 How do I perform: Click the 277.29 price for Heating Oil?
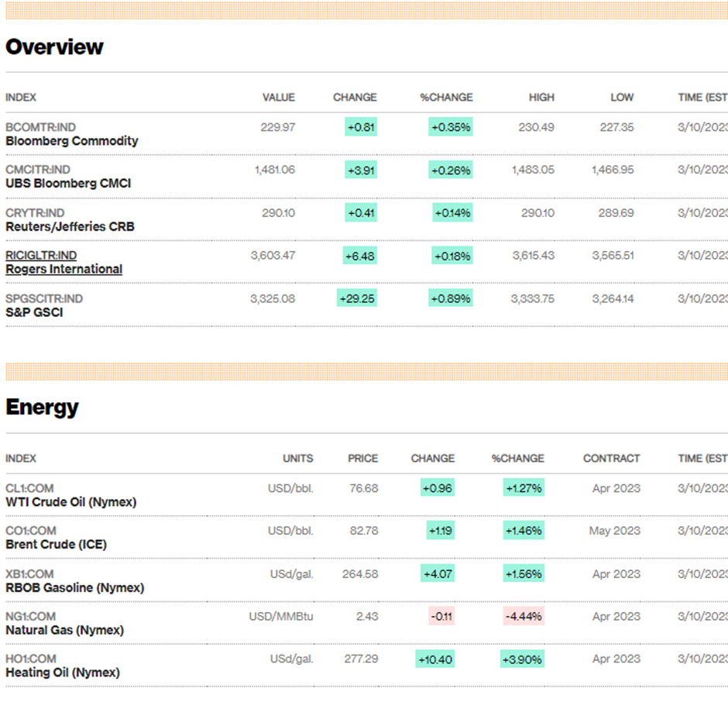coord(361,659)
